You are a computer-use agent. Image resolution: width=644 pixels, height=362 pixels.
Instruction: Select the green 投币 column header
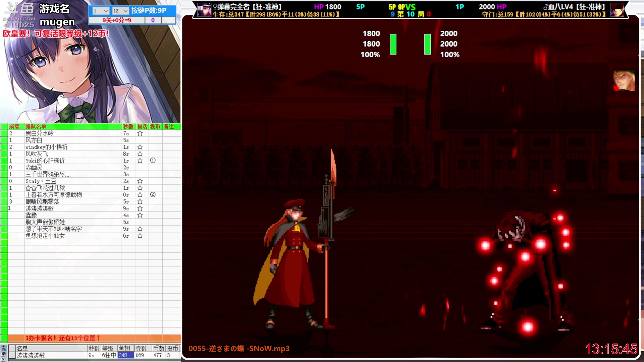pyautogui.click(x=155, y=126)
